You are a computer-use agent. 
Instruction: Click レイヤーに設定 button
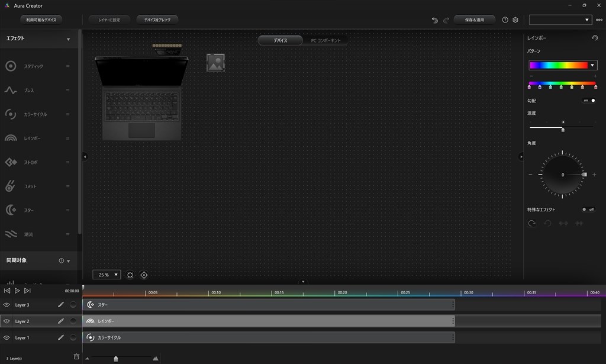[109, 20]
